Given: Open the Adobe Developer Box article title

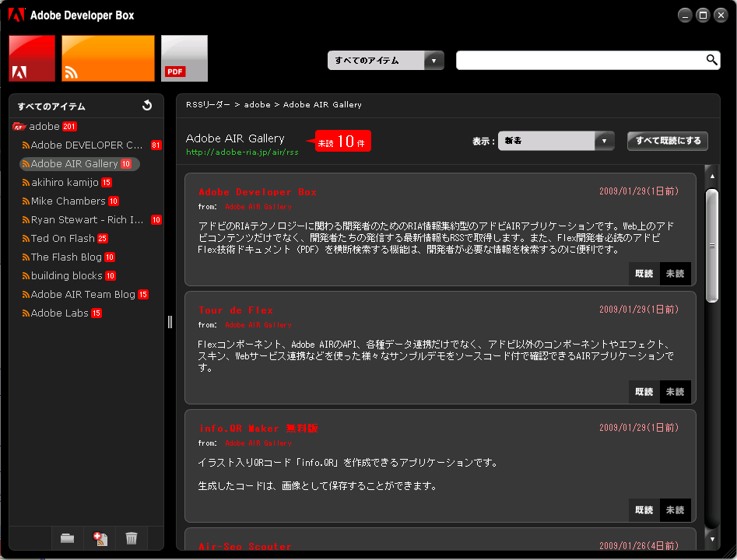Looking at the screenshot, I should coord(258,191).
